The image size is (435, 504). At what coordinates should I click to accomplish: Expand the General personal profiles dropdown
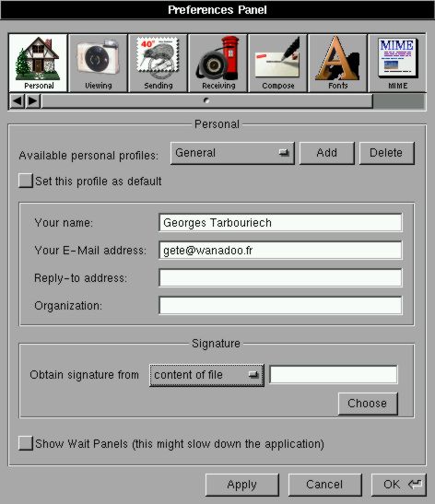[232, 153]
